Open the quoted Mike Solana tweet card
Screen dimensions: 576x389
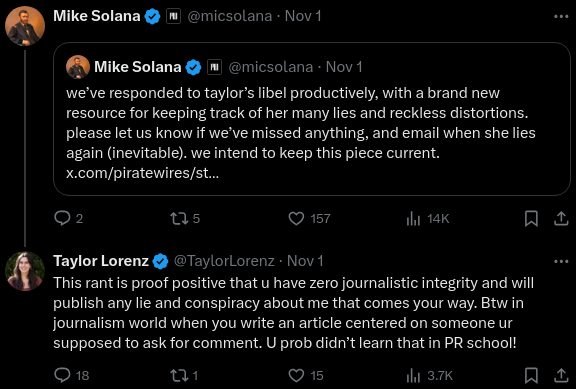(312, 119)
